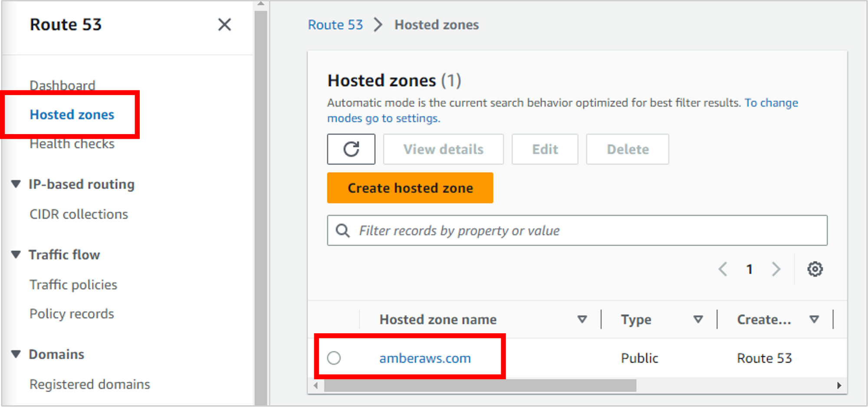The width and height of the screenshot is (868, 407).
Task: Collapse the Traffic flow section
Action: (16, 254)
